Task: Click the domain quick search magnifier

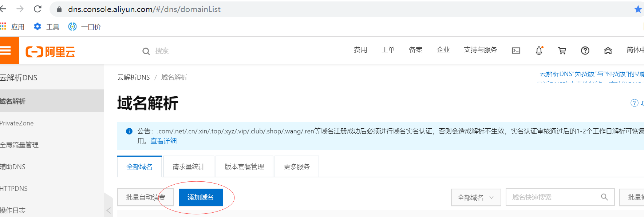Action: point(604,197)
